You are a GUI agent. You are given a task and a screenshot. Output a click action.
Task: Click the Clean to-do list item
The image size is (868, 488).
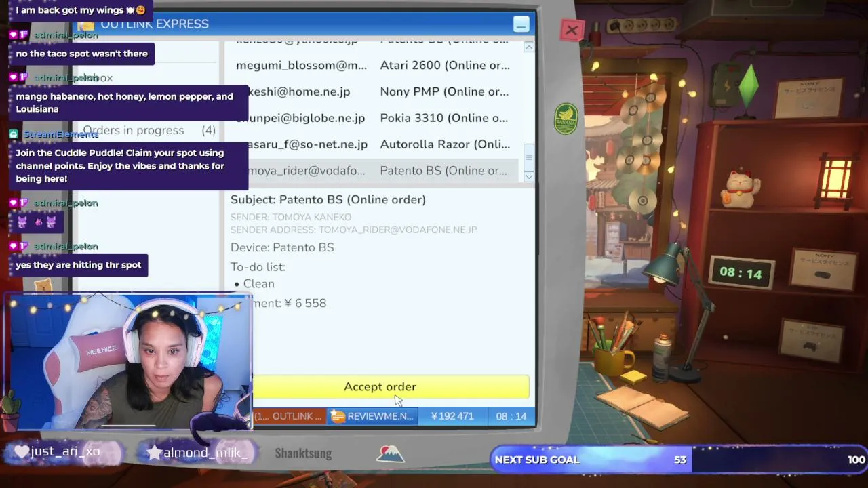click(x=258, y=284)
